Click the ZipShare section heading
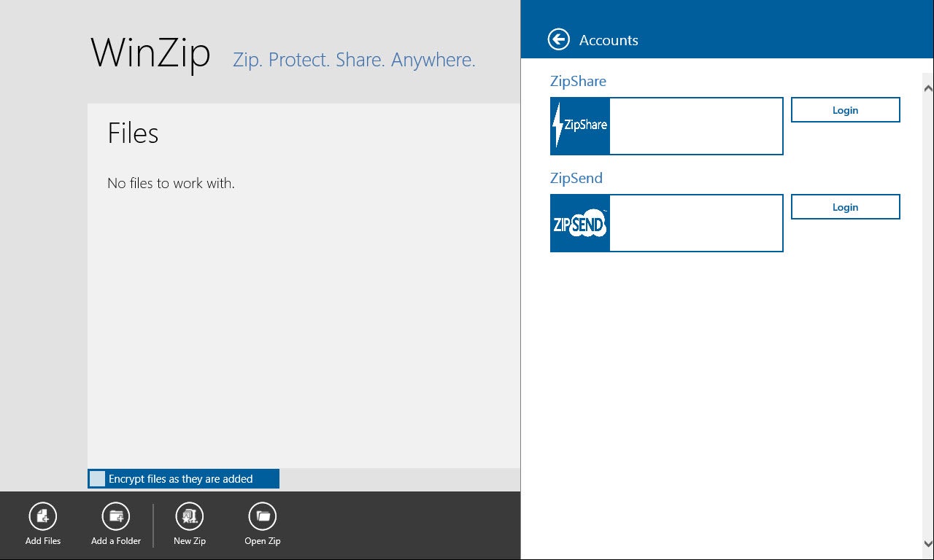Screen dimensions: 934x560 pyautogui.click(x=578, y=81)
